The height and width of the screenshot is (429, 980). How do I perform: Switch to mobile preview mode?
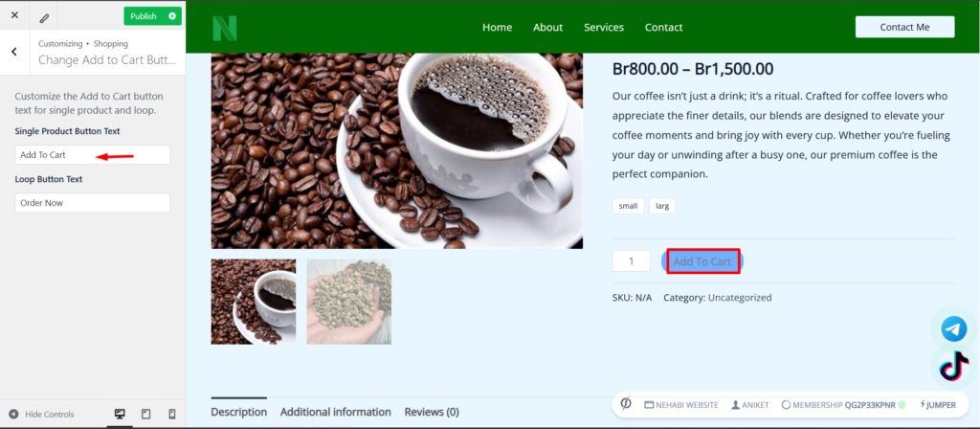click(172, 414)
